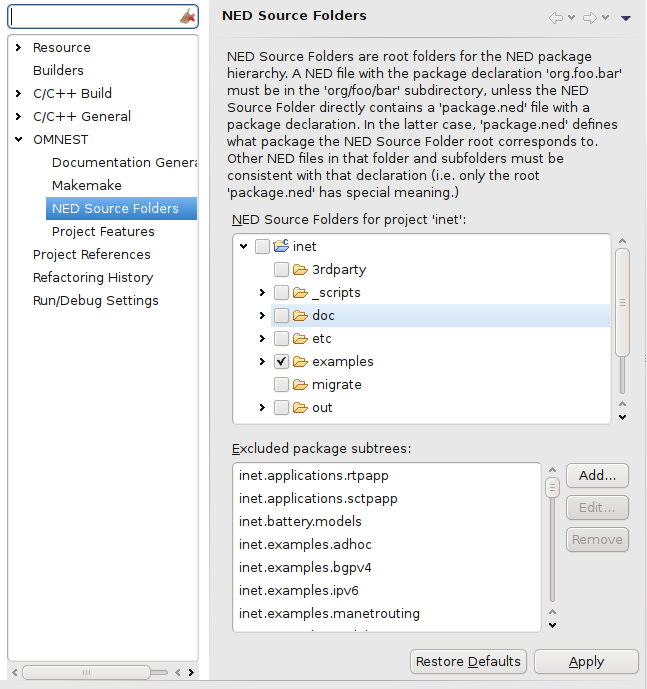
Task: Open the view menu triangle in header
Action: click(626, 18)
